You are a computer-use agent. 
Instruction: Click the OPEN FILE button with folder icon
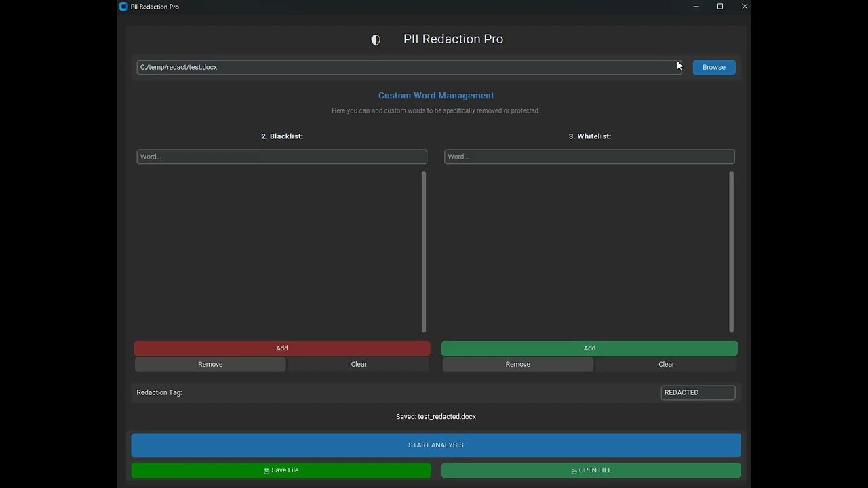click(x=591, y=470)
